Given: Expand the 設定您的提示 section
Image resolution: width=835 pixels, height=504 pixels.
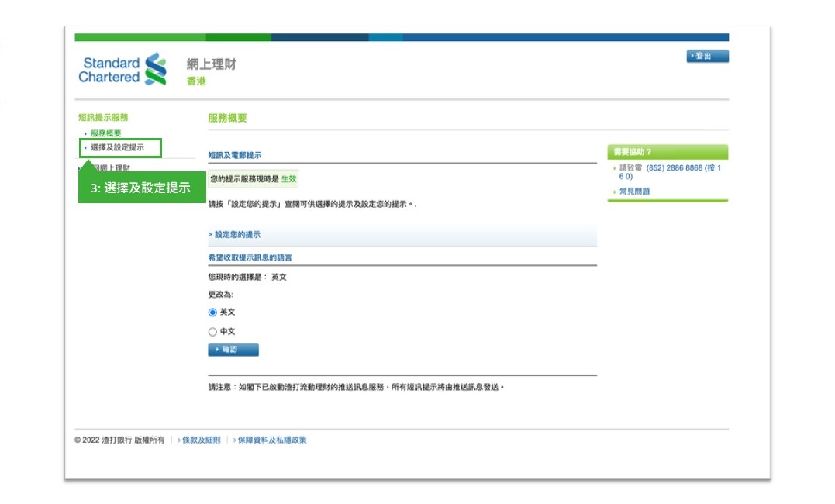Looking at the screenshot, I should pos(236,234).
